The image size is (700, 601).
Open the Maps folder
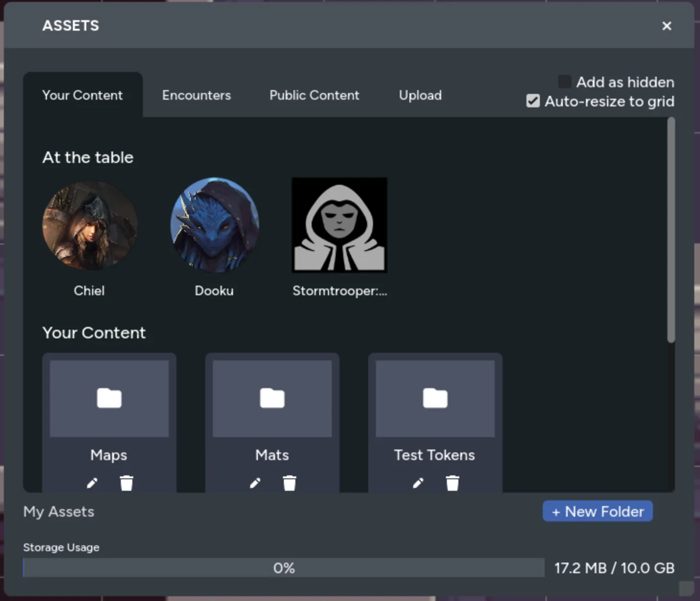109,398
